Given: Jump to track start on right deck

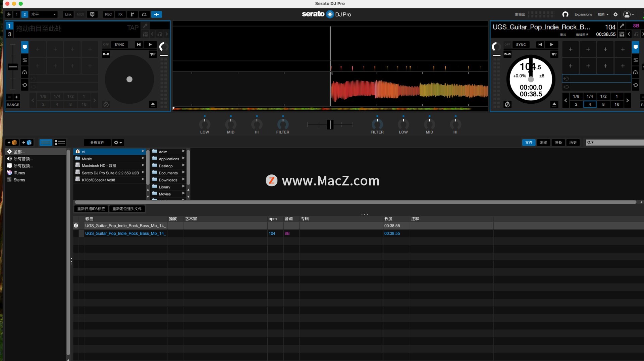Looking at the screenshot, I should 540,45.
